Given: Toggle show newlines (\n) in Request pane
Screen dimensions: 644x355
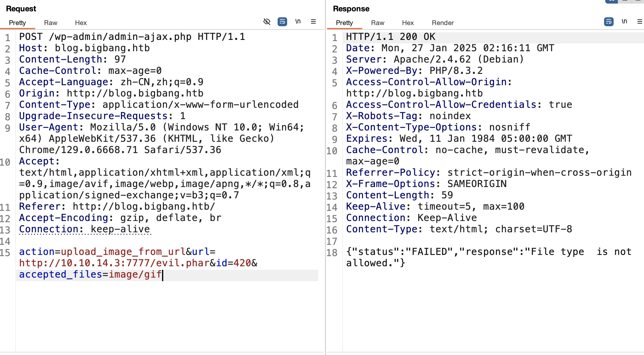Looking at the screenshot, I should pyautogui.click(x=298, y=21).
